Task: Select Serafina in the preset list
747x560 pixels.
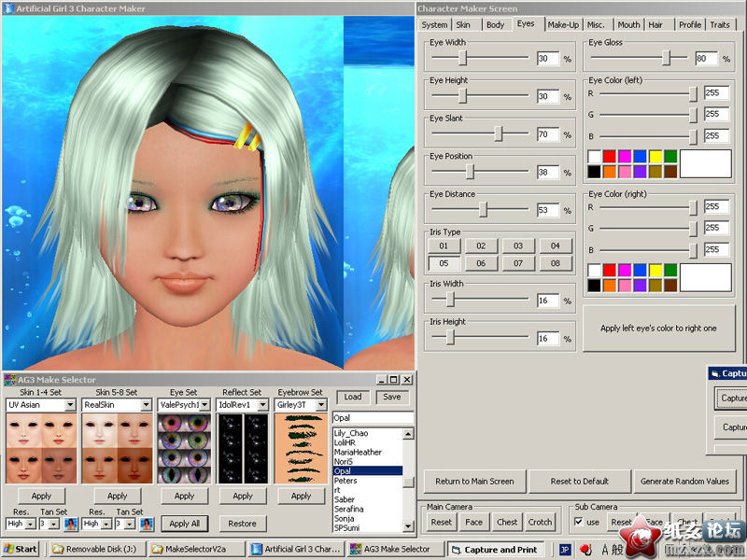Action: pyautogui.click(x=348, y=509)
